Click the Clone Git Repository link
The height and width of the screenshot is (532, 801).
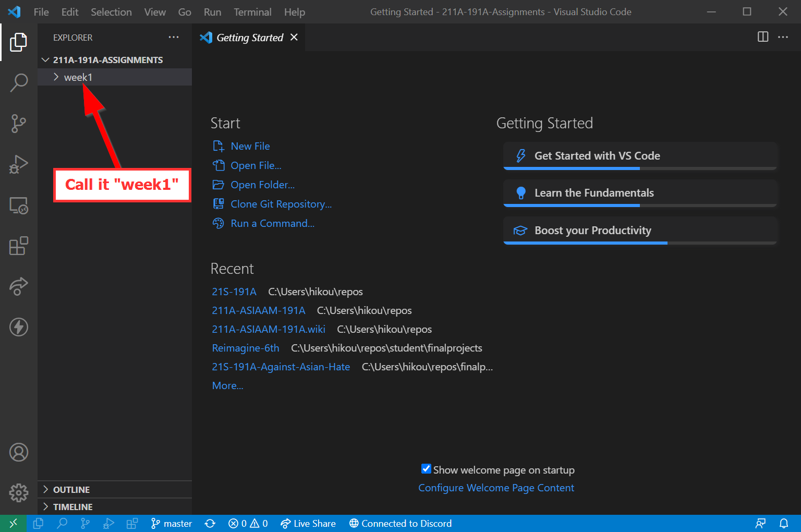point(281,204)
